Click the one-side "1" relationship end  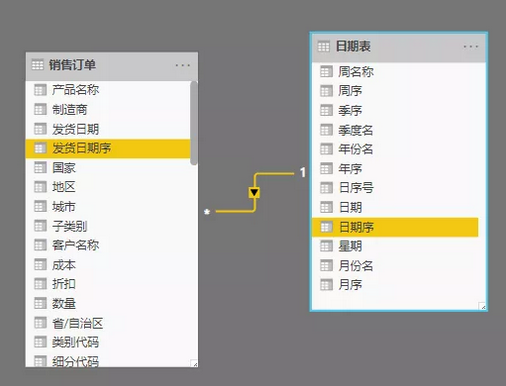point(303,172)
